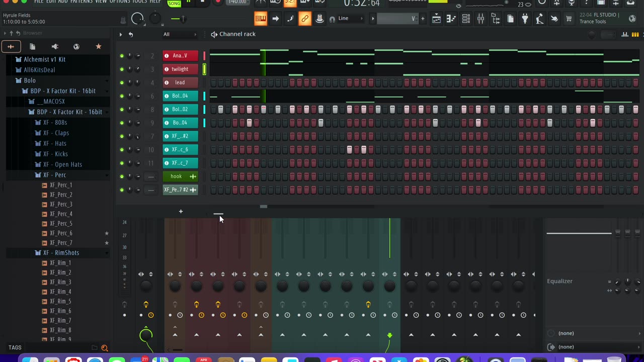Open the second (none) routing dropdown
This screenshot has height=362, width=644.
click(594, 347)
